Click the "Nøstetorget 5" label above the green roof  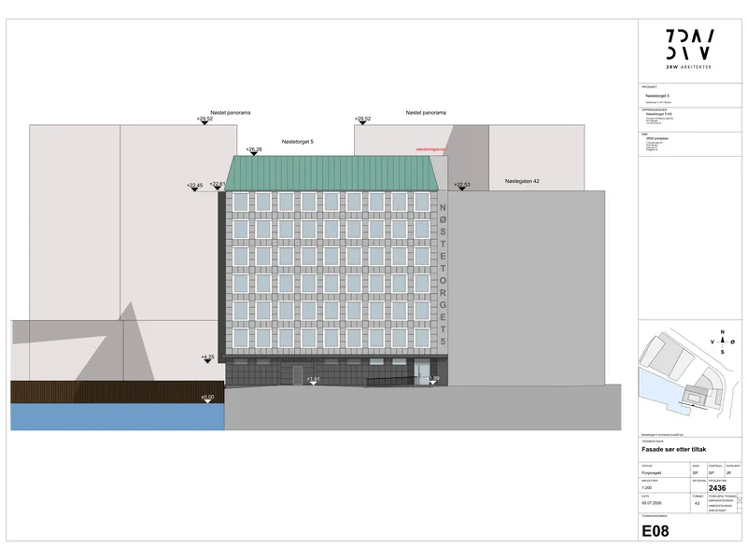click(x=297, y=142)
